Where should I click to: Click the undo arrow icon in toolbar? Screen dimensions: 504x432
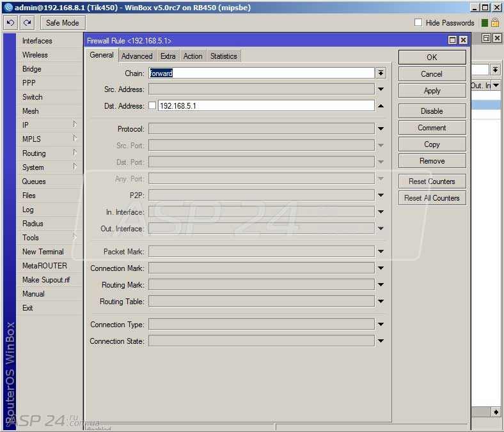(x=10, y=23)
